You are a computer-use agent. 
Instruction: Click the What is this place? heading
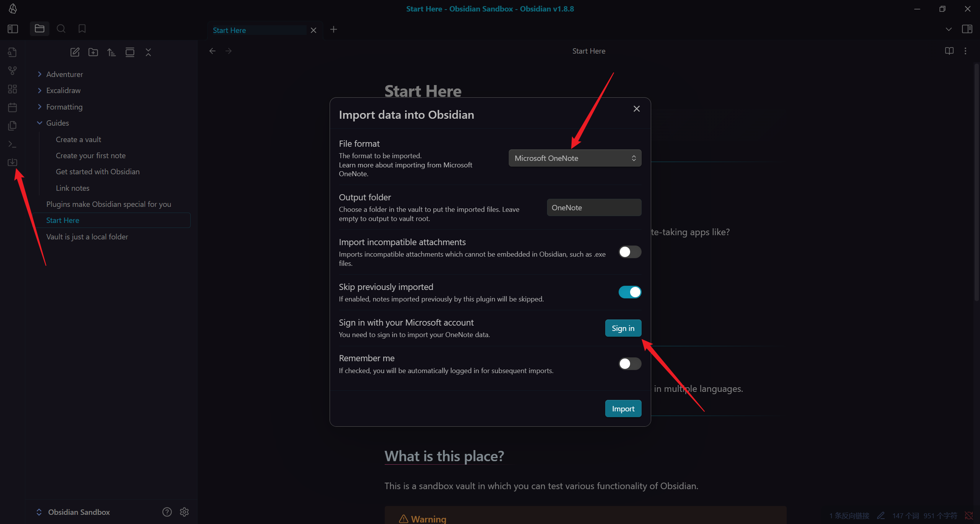tap(444, 456)
